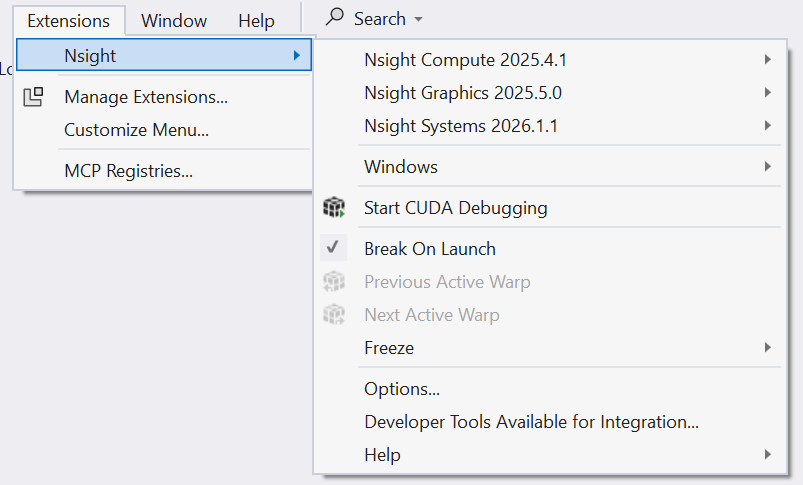
Task: Expand the Nsight Graphics 2025.5.0 submenu arrow
Action: click(767, 93)
